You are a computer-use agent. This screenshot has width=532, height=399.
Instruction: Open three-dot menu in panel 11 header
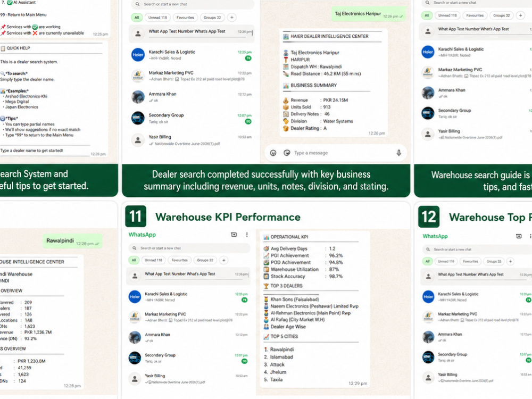[x=247, y=235]
